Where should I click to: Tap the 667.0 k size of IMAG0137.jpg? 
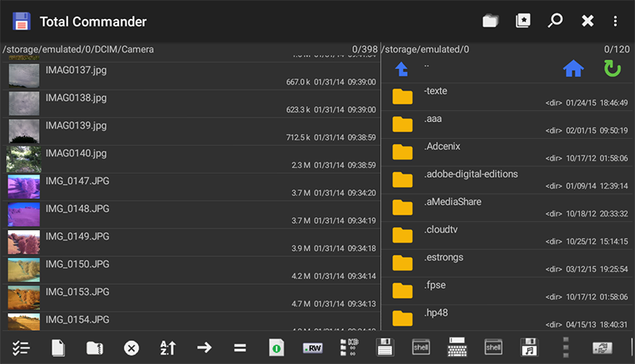click(x=298, y=82)
